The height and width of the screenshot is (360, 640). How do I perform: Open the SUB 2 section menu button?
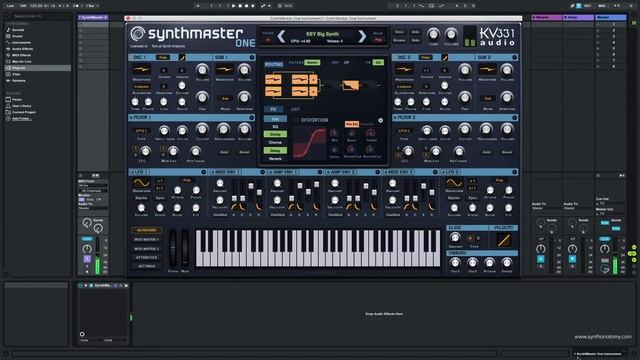click(514, 58)
